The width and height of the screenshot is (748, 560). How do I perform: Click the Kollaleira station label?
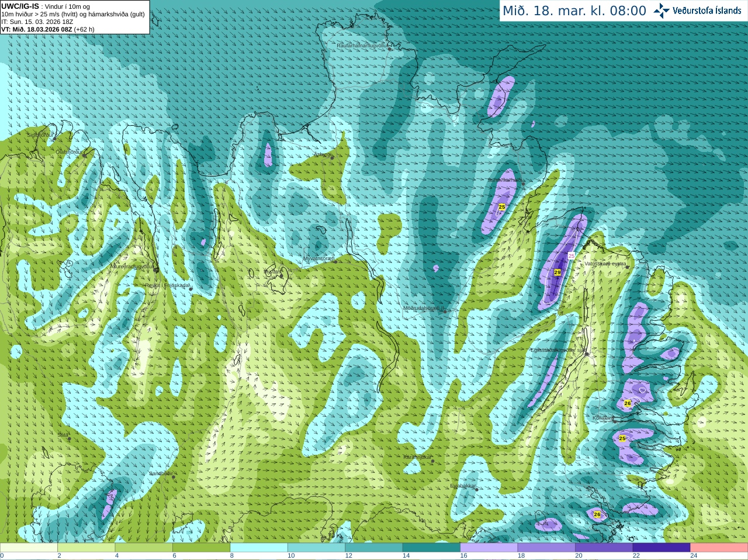(x=603, y=418)
